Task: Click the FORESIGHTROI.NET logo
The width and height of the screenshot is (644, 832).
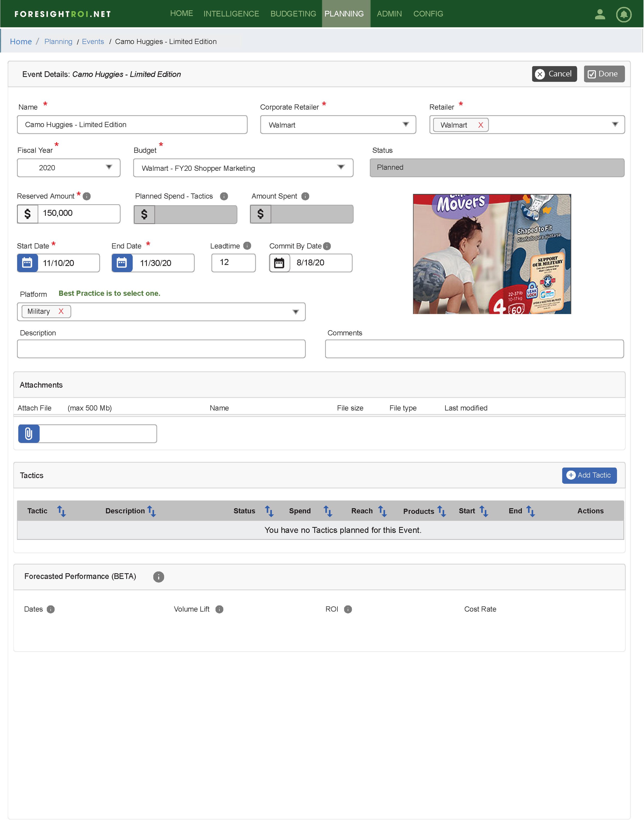Action: click(63, 14)
